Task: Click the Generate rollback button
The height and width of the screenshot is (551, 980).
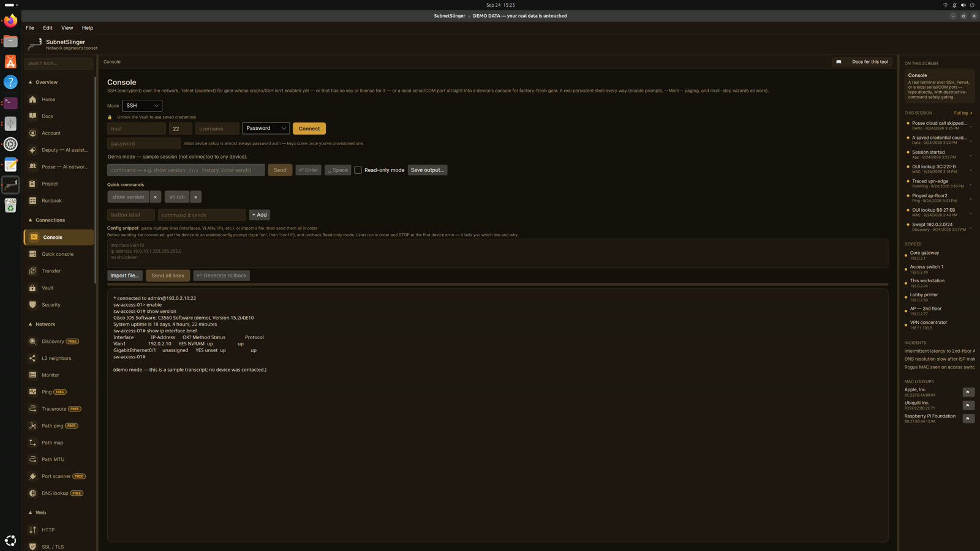Action: 222,275
